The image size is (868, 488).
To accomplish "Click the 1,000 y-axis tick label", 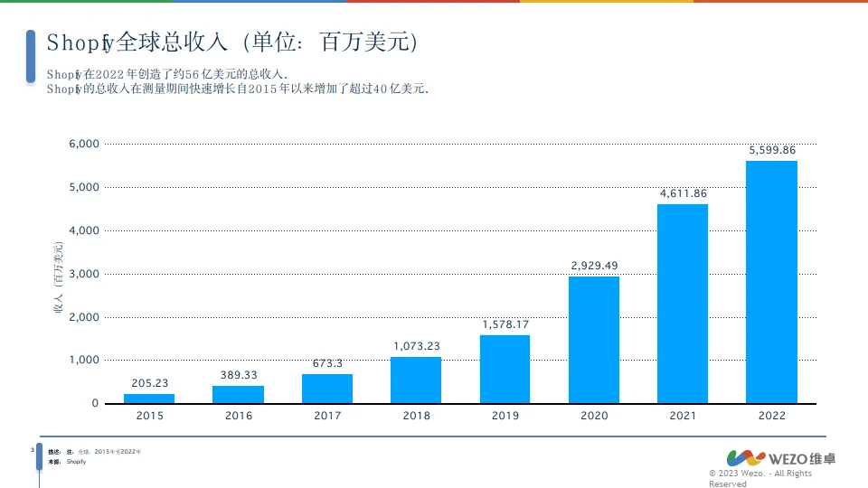I will point(84,360).
